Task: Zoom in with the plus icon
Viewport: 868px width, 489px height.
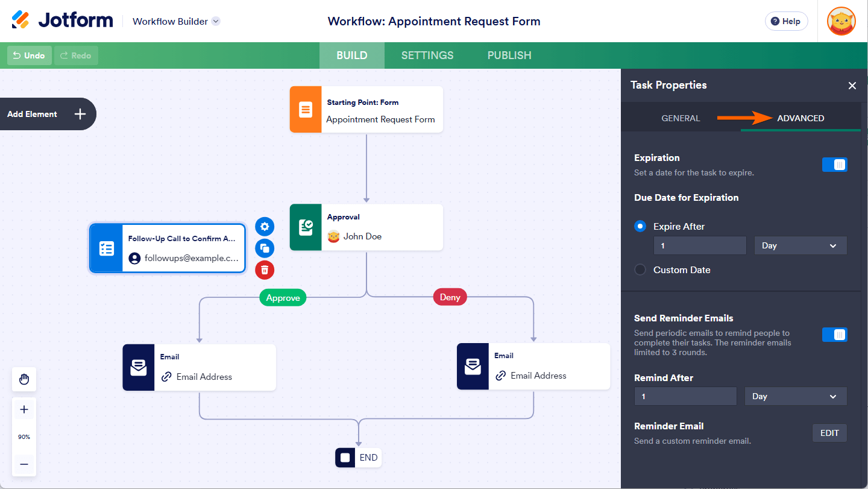Action: (x=24, y=410)
